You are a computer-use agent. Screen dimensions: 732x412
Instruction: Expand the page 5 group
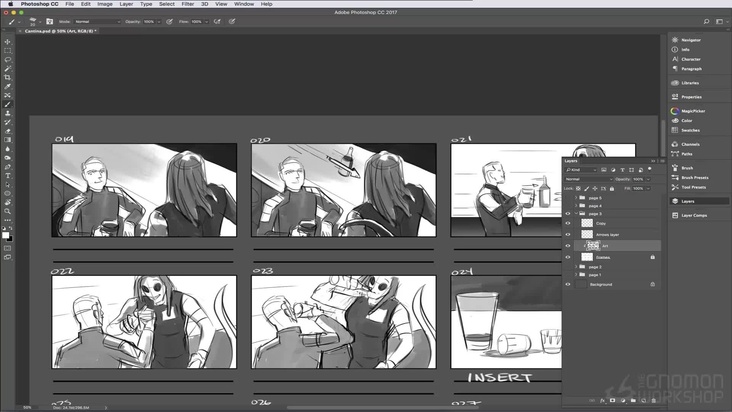coord(576,198)
